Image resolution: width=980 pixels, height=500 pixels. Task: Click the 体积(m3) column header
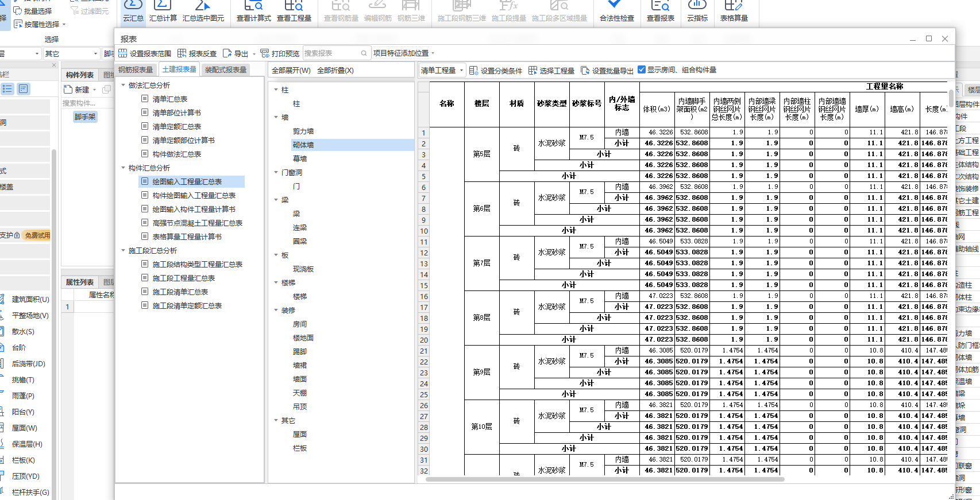[x=657, y=109]
